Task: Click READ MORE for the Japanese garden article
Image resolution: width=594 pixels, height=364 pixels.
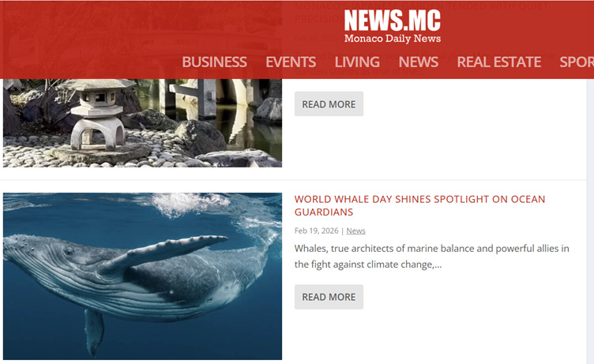Action: tap(329, 103)
